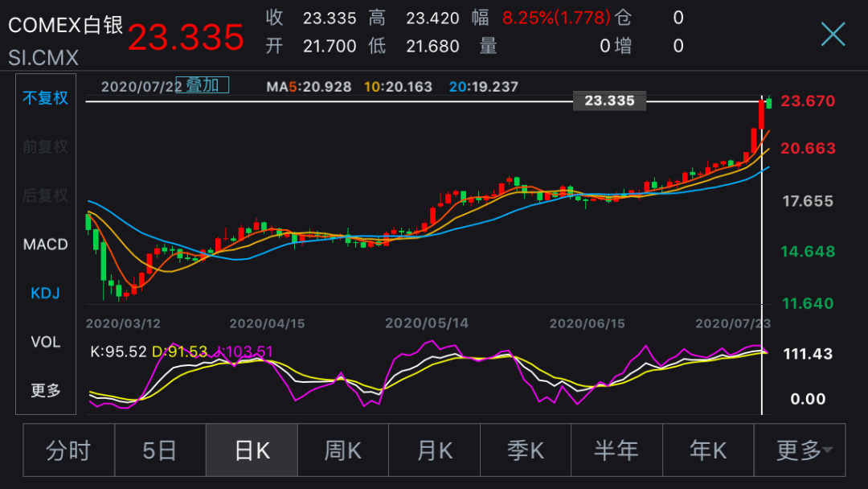This screenshot has width=868, height=489.
Task: Open 更多 in the indicator sidebar
Action: (45, 390)
